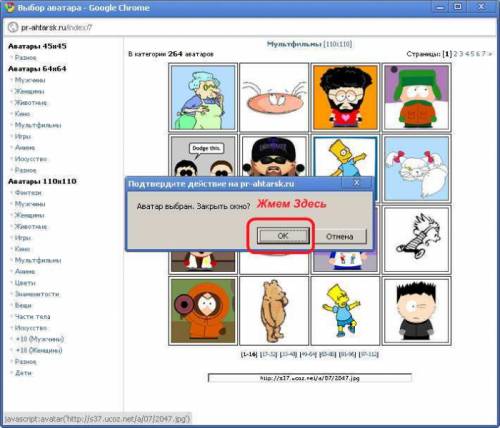Viewport: 500px width, 428px height.
Task: Close the confirmation dialog with its X
Action: coord(356,183)
